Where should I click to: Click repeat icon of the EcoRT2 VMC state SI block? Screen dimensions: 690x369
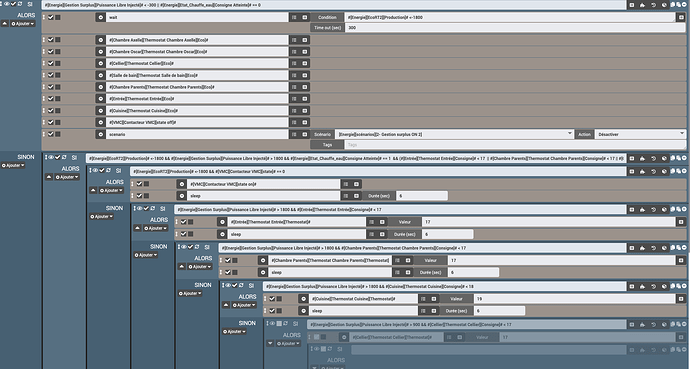point(108,170)
